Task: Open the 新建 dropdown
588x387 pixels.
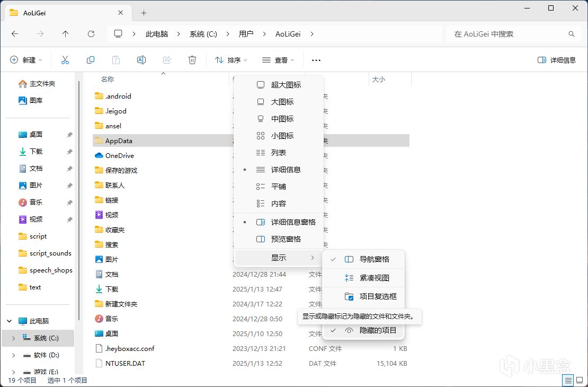Action: click(26, 60)
